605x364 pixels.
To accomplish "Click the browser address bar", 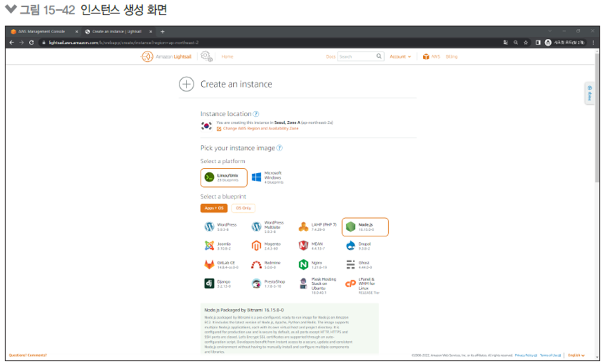I will point(269,42).
